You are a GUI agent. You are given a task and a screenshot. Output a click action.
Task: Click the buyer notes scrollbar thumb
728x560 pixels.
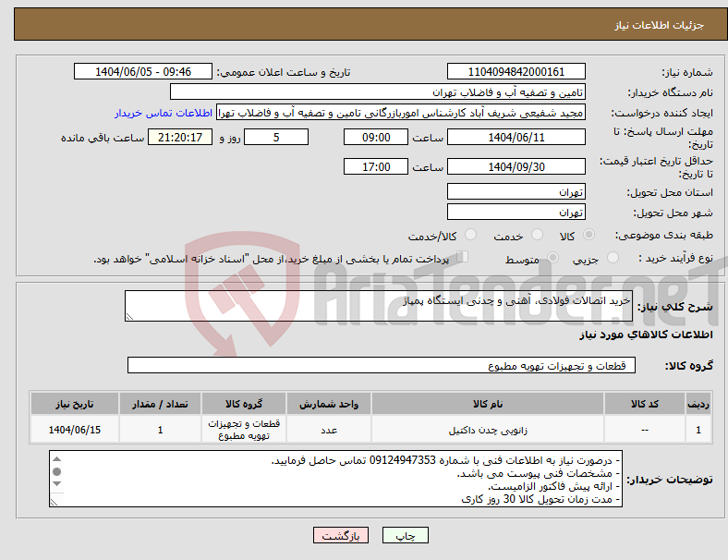coord(56,472)
